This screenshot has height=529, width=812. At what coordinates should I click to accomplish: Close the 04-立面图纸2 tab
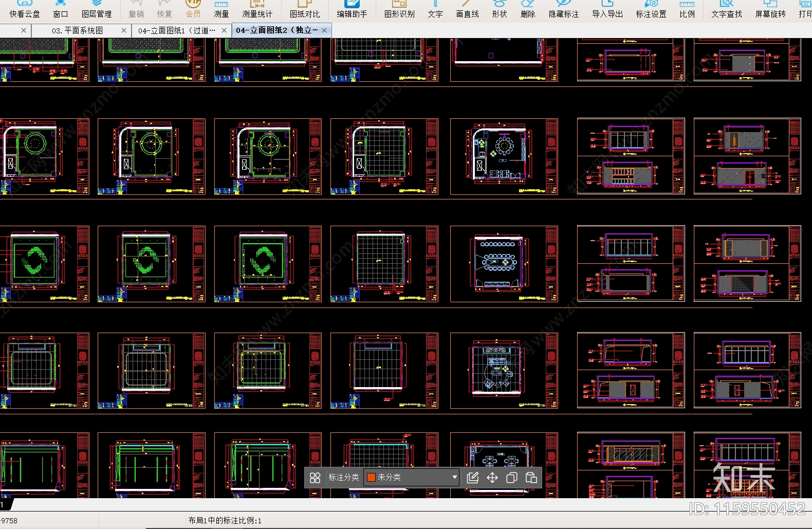(x=324, y=30)
